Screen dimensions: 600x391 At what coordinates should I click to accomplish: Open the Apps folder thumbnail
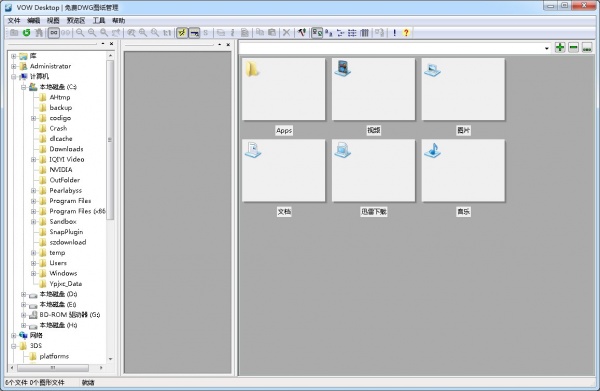point(284,89)
